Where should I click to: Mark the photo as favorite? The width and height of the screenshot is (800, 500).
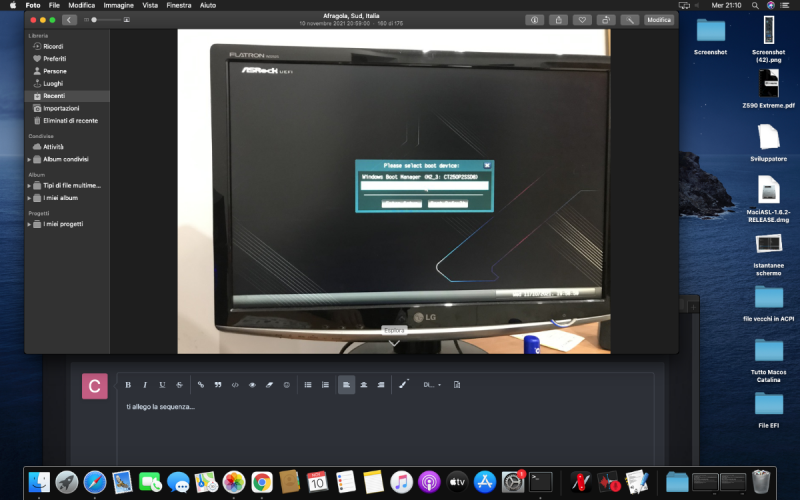582,20
